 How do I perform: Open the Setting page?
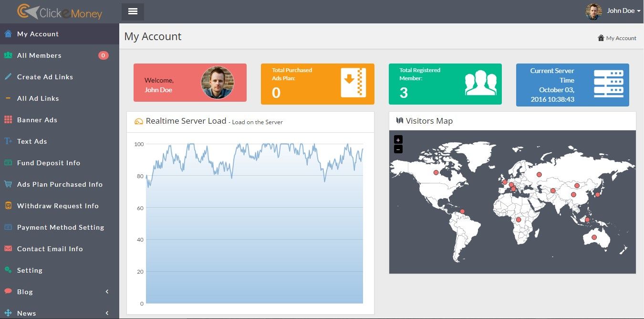click(60, 270)
